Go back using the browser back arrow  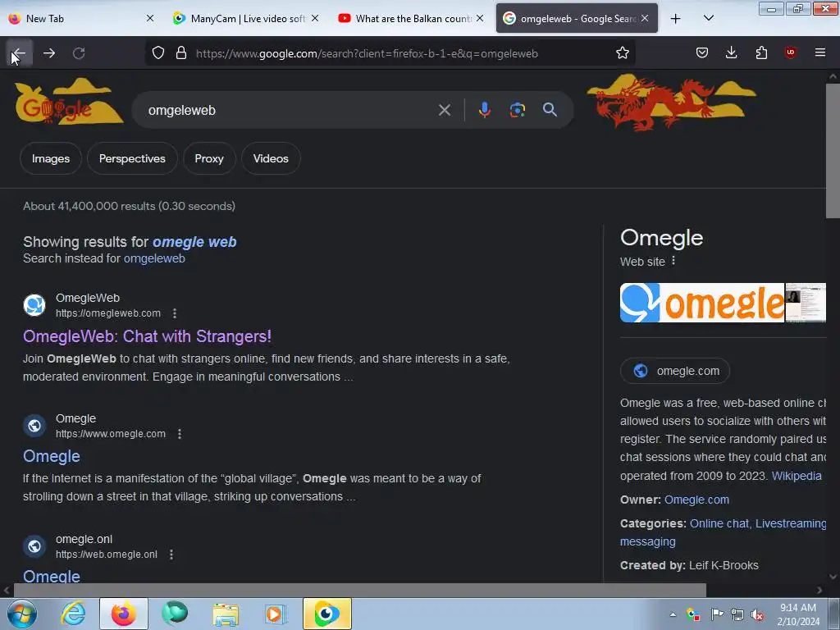point(20,53)
